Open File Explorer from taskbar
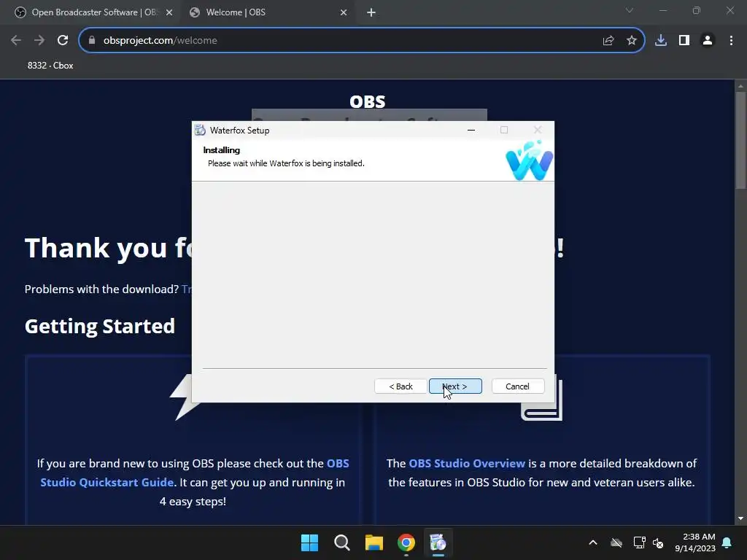Image resolution: width=747 pixels, height=560 pixels. [374, 542]
